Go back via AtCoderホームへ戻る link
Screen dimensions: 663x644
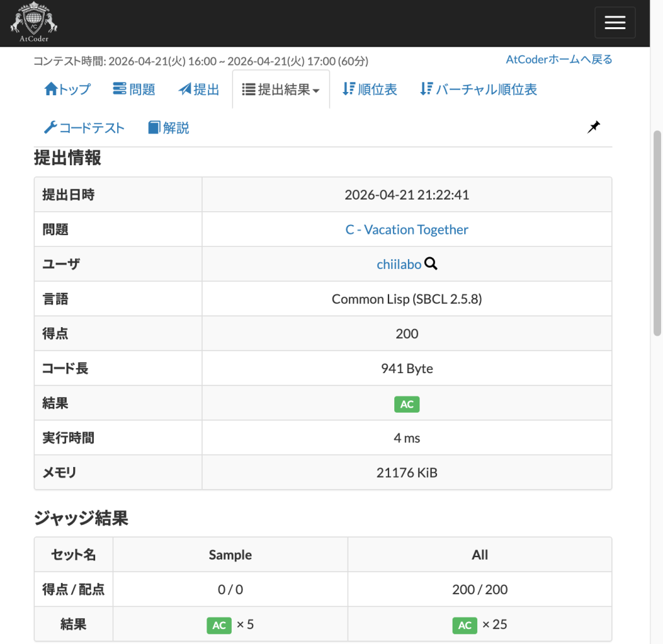pos(558,59)
